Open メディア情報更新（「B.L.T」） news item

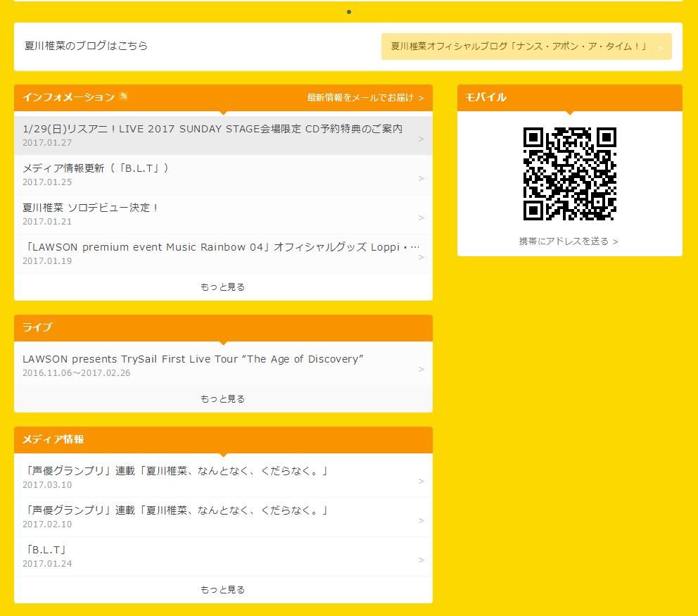click(x=223, y=175)
